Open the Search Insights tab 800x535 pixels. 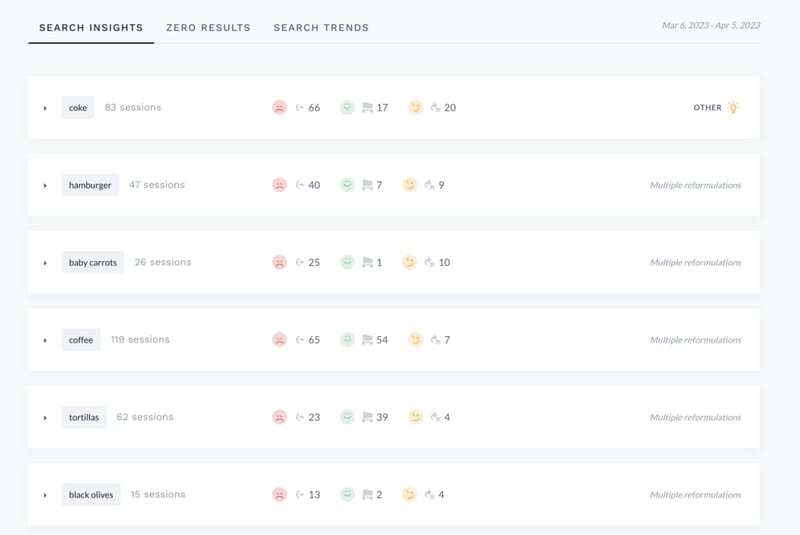(x=91, y=28)
